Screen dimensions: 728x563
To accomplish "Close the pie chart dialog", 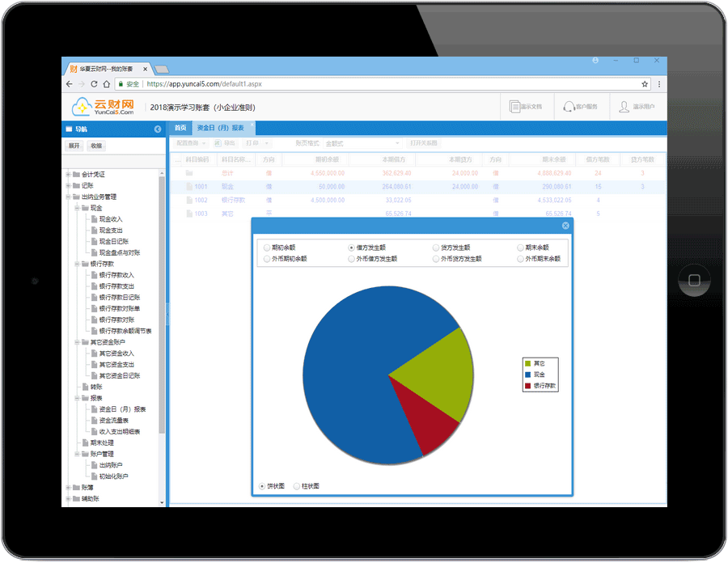I will point(565,226).
